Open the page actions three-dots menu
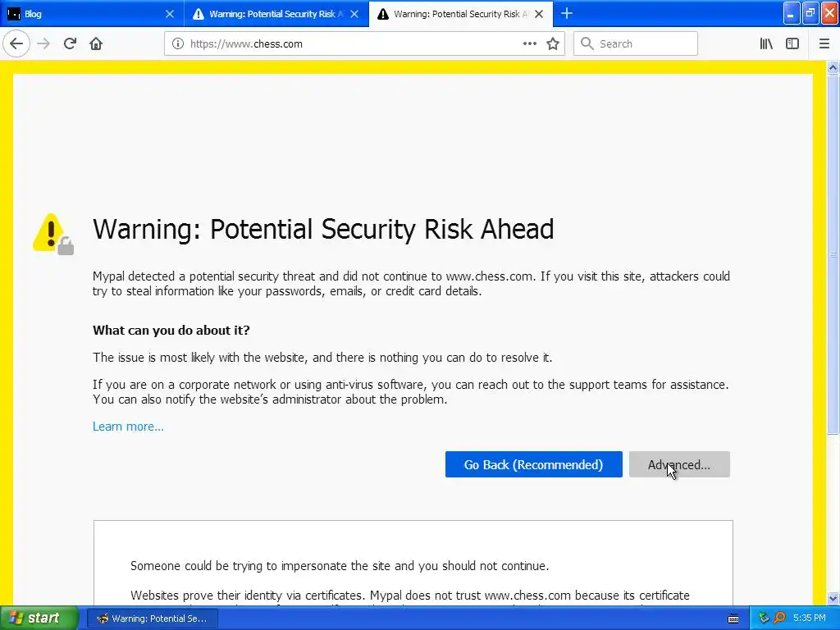Viewport: 840px width, 630px height. coord(529,44)
